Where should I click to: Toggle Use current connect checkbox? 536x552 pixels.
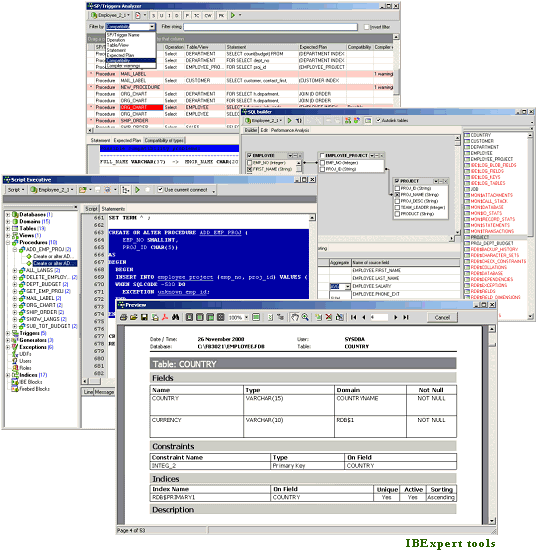click(160, 190)
